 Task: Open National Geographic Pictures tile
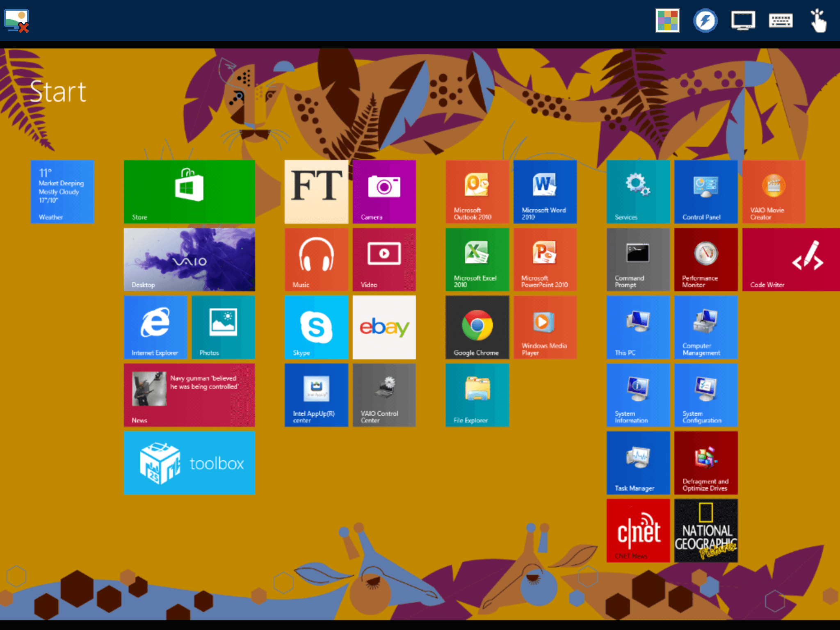[x=706, y=530]
